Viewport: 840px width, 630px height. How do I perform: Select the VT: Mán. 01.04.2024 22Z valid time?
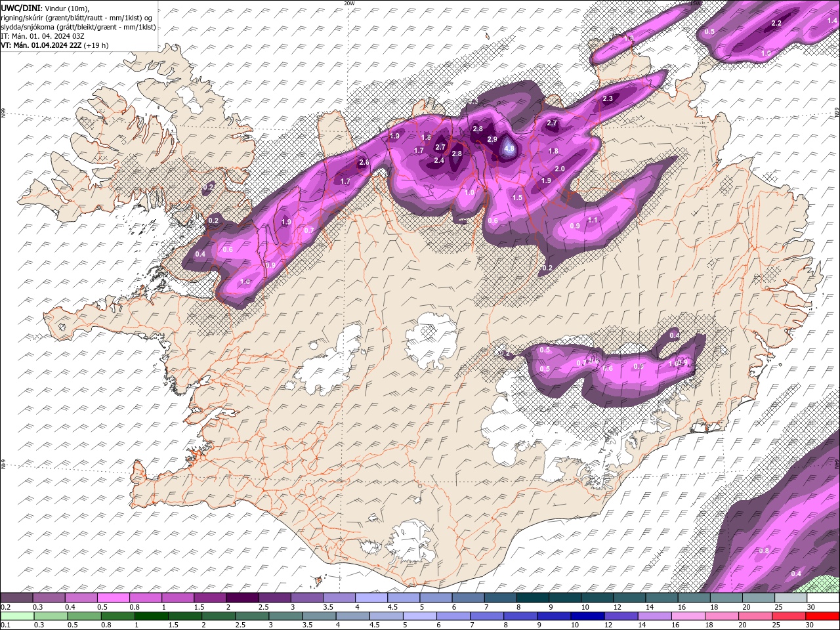pyautogui.click(x=41, y=45)
